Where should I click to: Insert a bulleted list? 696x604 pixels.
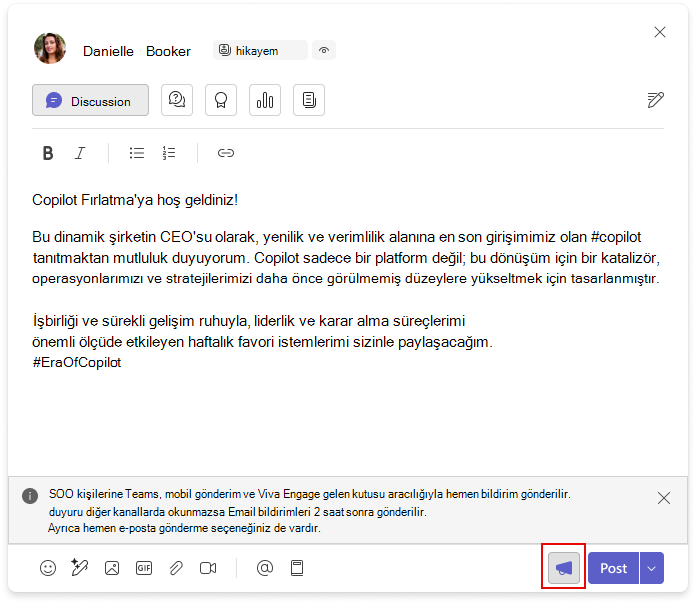(x=137, y=153)
